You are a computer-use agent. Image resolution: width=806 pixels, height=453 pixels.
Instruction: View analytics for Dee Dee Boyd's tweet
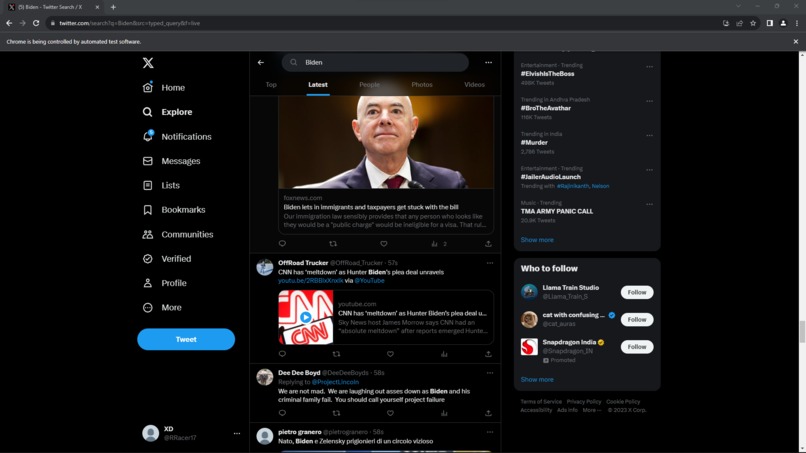[x=444, y=413]
